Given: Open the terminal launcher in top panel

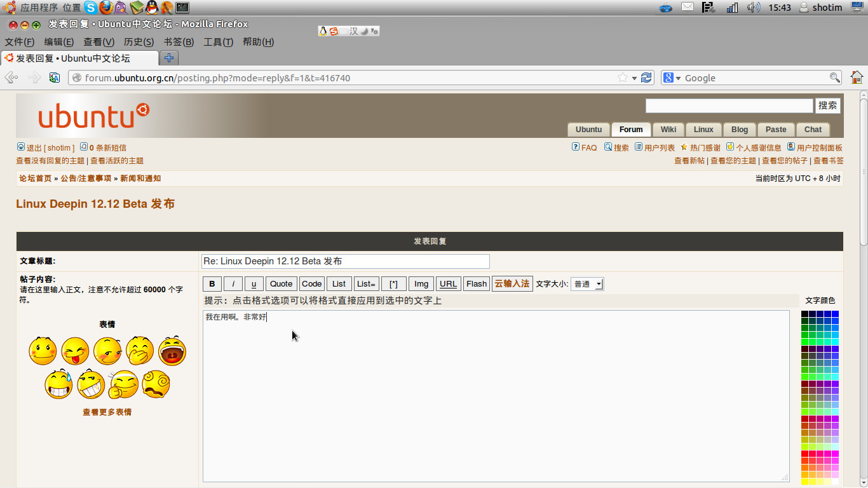Looking at the screenshot, I should 182,8.
